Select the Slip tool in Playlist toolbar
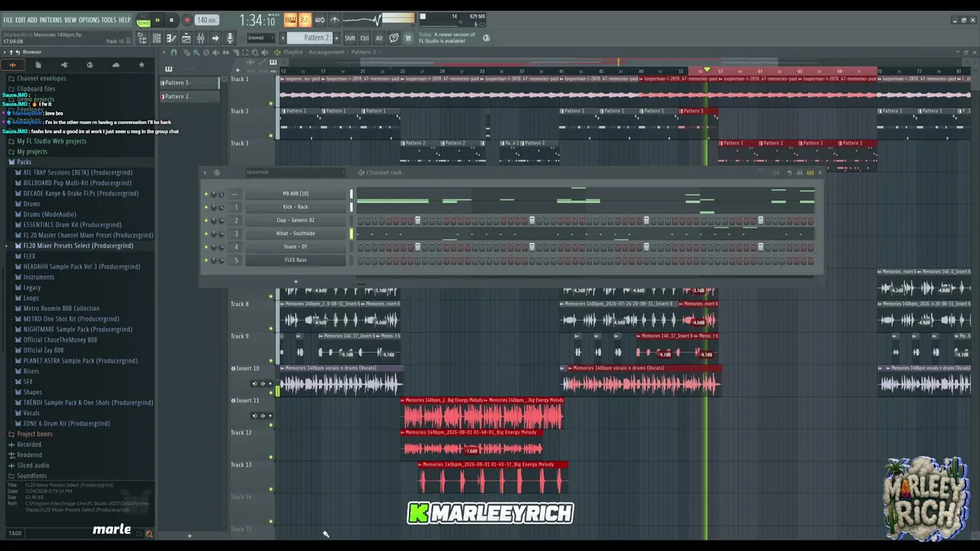This screenshot has width=980, height=551. tap(226, 52)
